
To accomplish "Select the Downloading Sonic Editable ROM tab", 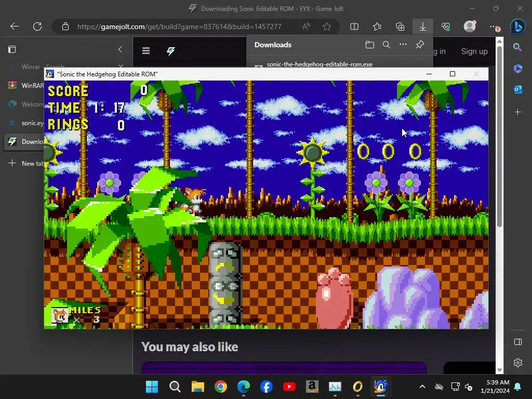I will pyautogui.click(x=24, y=141).
